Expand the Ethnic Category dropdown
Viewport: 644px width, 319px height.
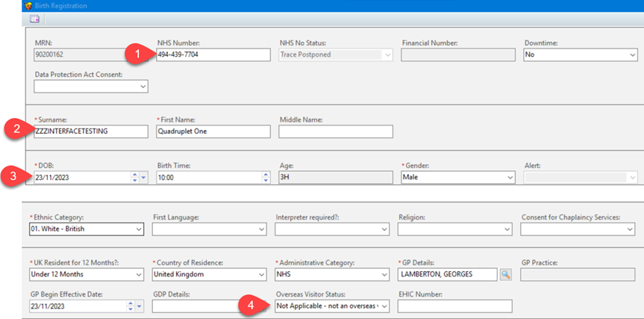pos(138,229)
